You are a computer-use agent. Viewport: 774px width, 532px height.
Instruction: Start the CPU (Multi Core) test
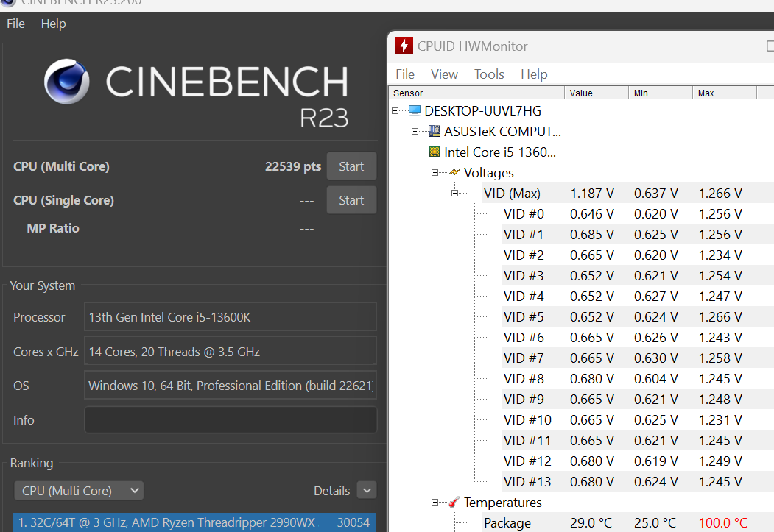click(351, 166)
